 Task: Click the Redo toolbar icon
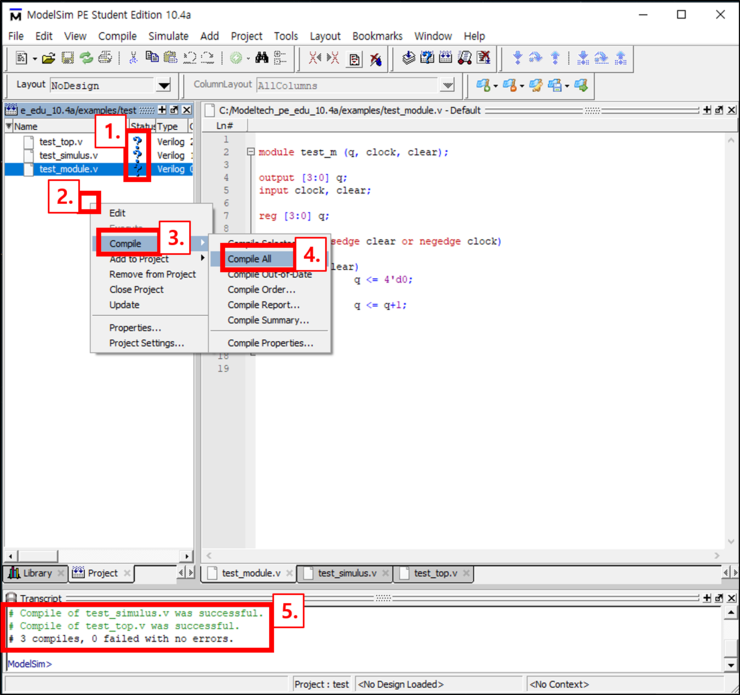tap(208, 58)
